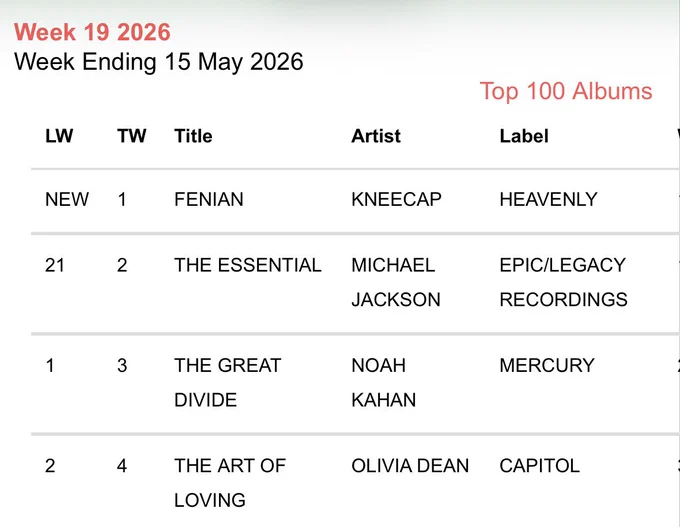Select the LW column header
This screenshot has width=680, height=527.
pyautogui.click(x=59, y=136)
